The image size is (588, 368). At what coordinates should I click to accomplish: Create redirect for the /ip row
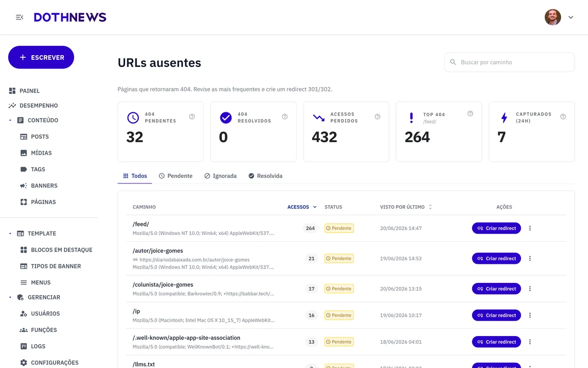point(496,315)
